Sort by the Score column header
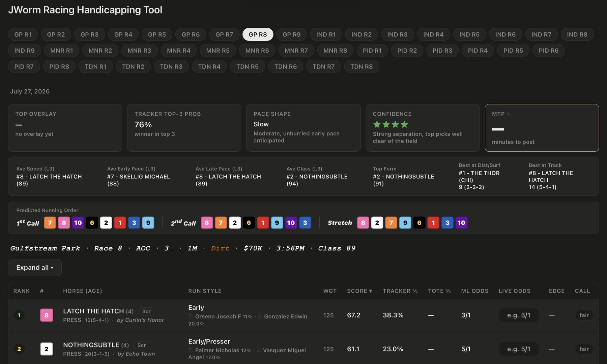The image size is (607, 364). click(x=359, y=291)
